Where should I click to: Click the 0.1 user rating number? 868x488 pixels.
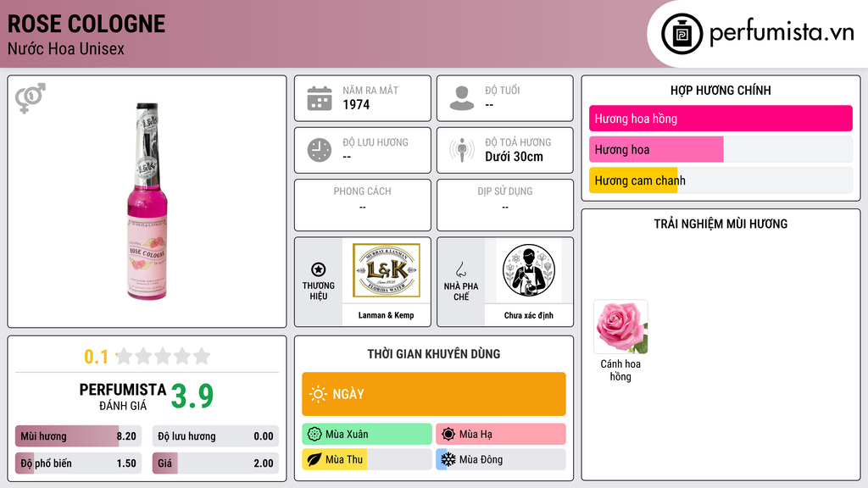coord(97,357)
